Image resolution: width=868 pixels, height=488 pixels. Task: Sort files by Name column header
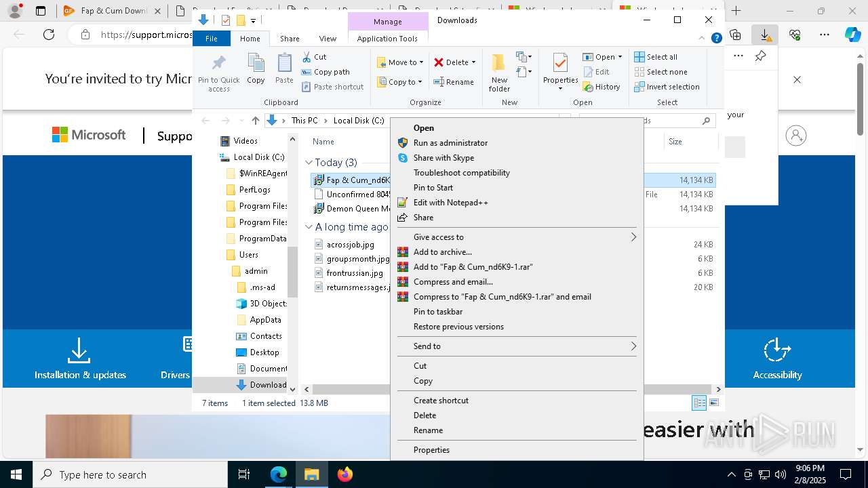tap(323, 142)
